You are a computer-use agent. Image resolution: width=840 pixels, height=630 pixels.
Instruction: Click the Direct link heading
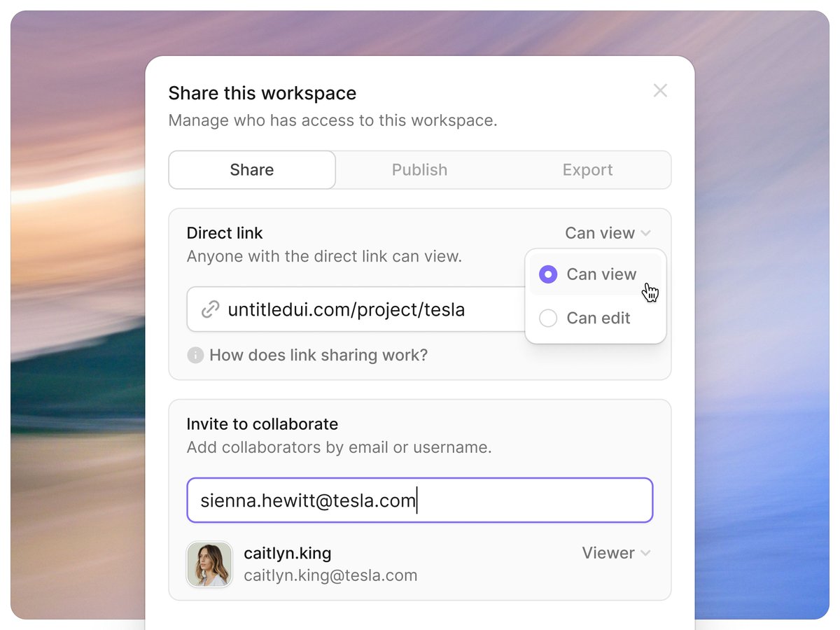[225, 233]
